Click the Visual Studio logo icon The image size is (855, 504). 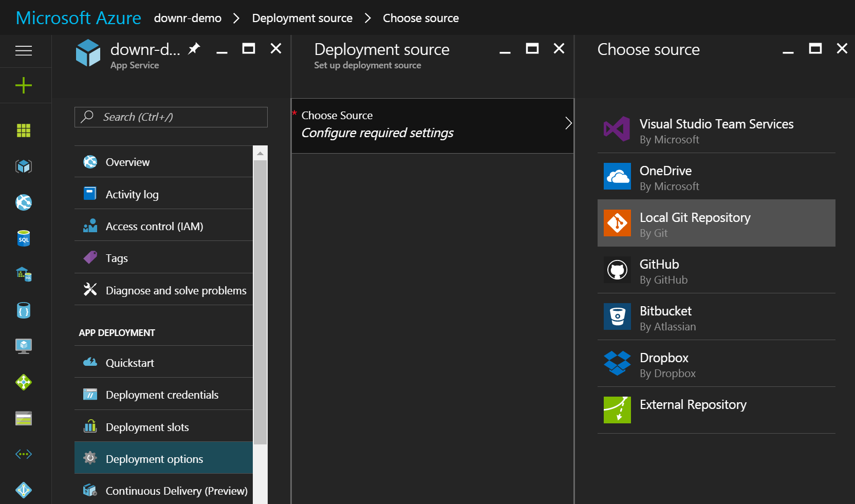(617, 129)
